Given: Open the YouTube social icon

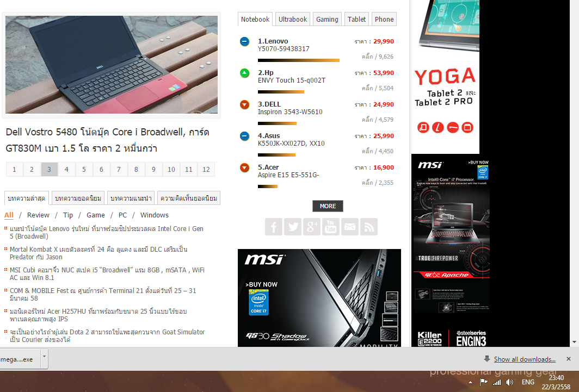Looking at the screenshot, I should pos(330,226).
